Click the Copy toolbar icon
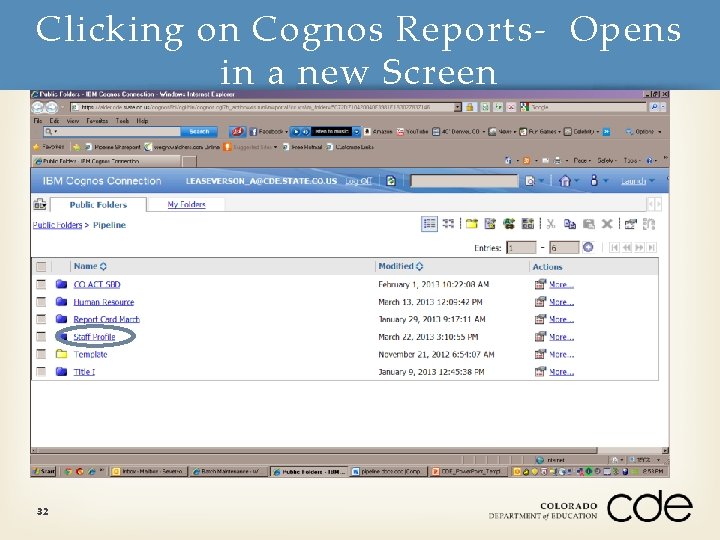Screen dimensions: 720x540 570,224
